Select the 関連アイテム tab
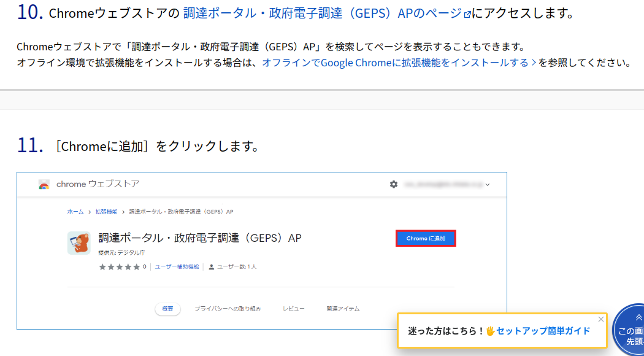Viewport: 644px width, 356px height. pyautogui.click(x=343, y=309)
